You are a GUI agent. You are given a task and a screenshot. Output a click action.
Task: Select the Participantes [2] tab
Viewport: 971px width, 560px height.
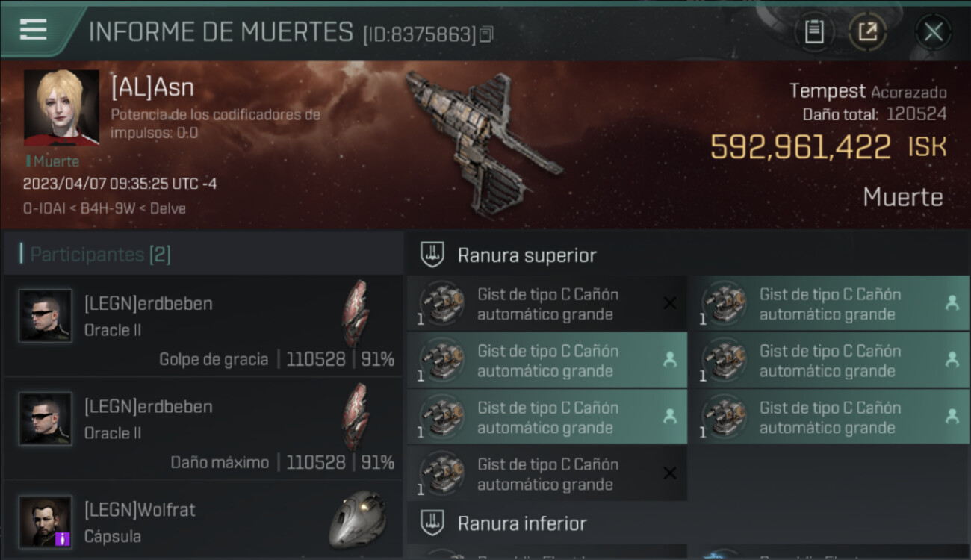[x=101, y=255]
